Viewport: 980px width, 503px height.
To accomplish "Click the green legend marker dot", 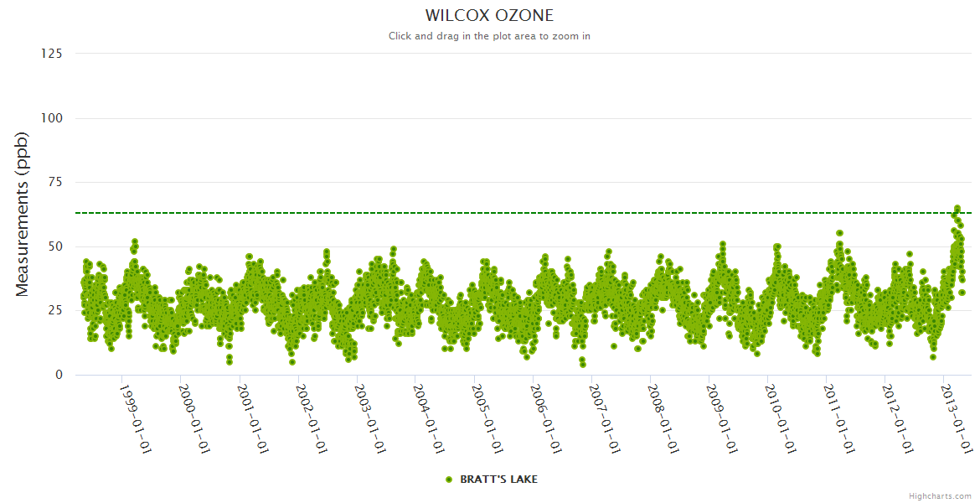I will coord(449,480).
